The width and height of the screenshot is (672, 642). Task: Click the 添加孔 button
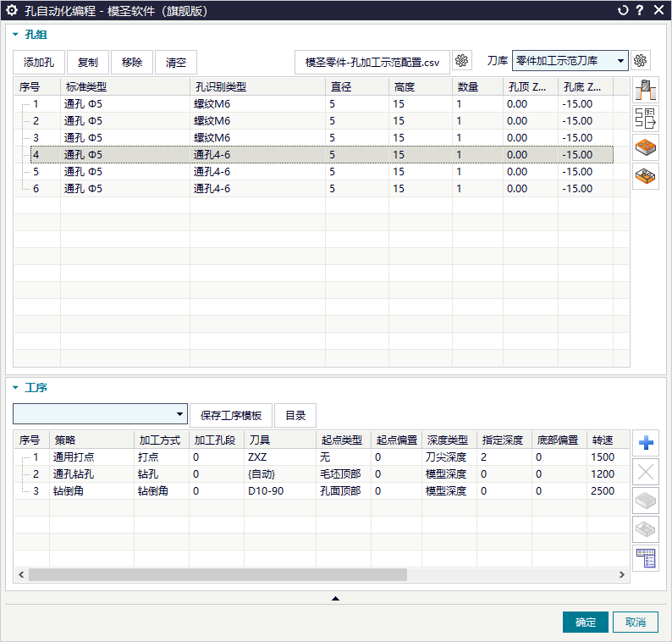pos(39,62)
